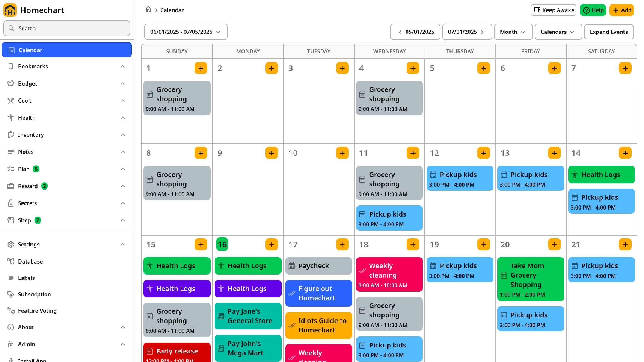Image resolution: width=644 pixels, height=362 pixels.
Task: Expand the Bookmarks menu chevron
Action: click(x=123, y=66)
